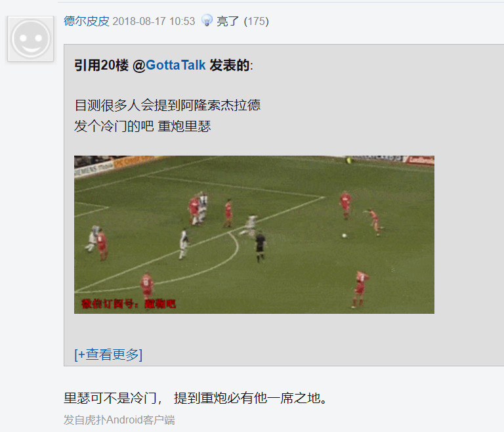
Task: Click the post timestamp 2018-08-17 10:53
Action: (154, 21)
